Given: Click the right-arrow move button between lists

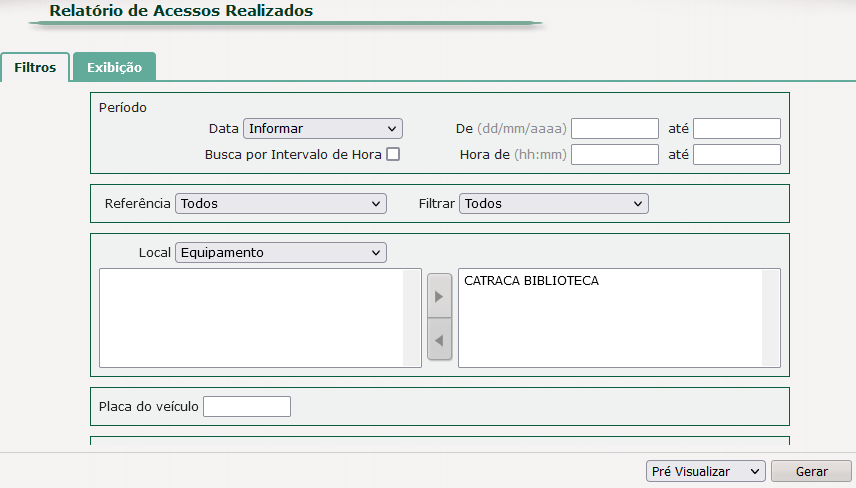Looking at the screenshot, I should coord(439,296).
